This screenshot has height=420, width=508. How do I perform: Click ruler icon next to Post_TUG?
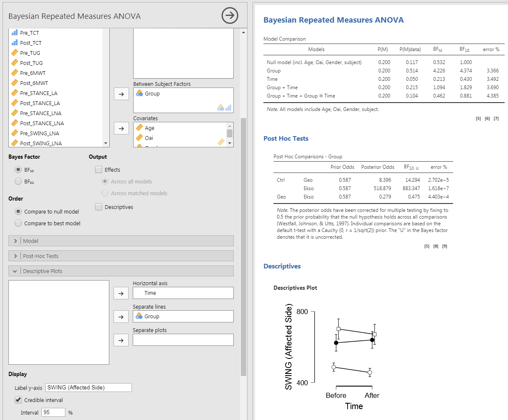[15, 63]
